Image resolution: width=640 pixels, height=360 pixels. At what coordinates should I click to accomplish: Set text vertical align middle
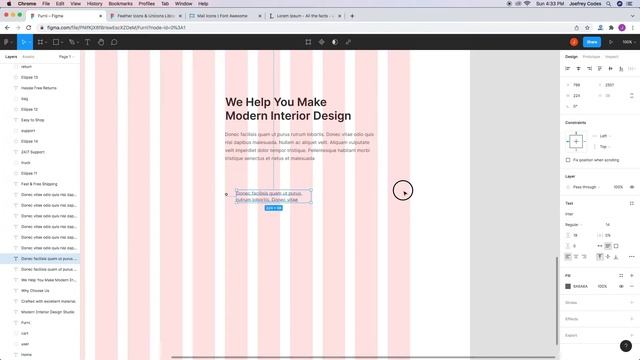point(608,257)
